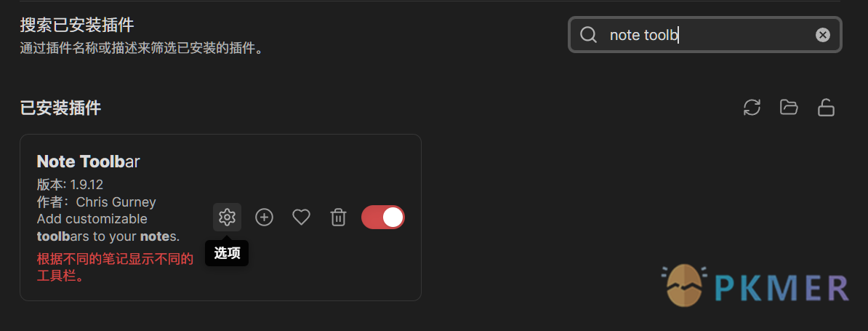
Task: Click author name Chris Gurney
Action: pyautogui.click(x=116, y=202)
